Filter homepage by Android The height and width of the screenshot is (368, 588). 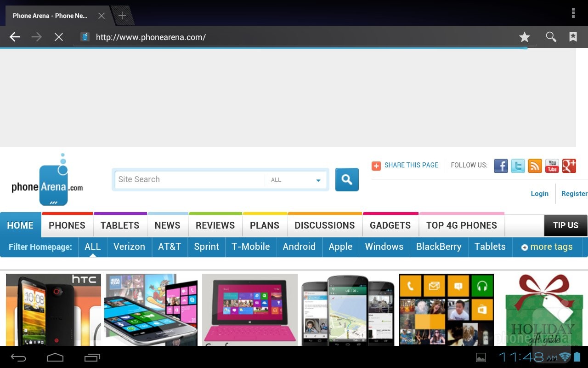click(x=299, y=247)
